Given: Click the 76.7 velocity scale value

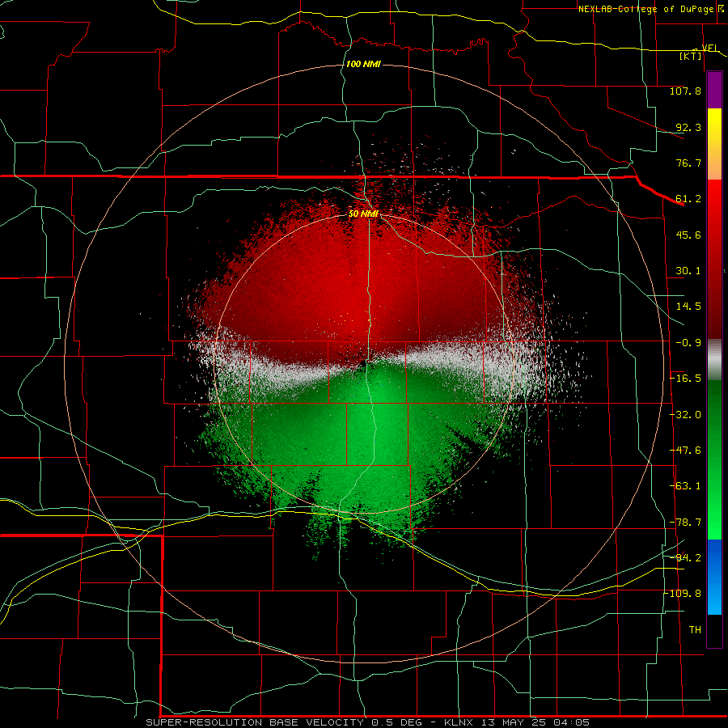Looking at the screenshot, I should point(688,163).
